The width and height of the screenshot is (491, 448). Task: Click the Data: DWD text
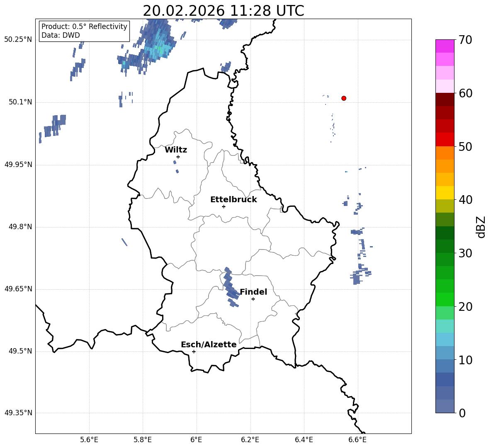click(61, 35)
